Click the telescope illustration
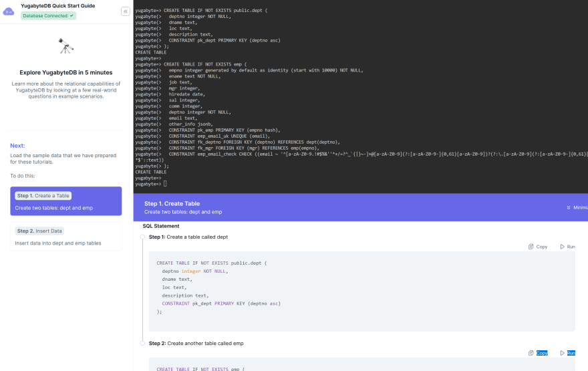Viewport: 588px width, 371px height. 66,46
